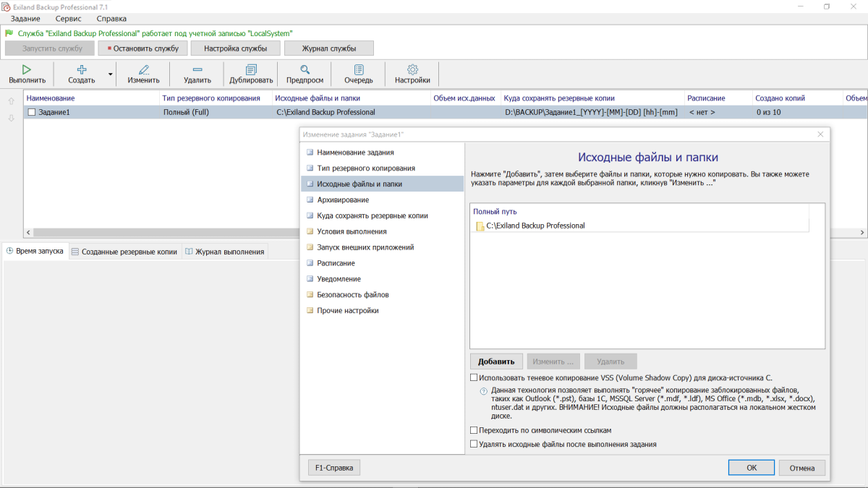Click the Дублировать (Duplicate) toolbar icon

(251, 69)
